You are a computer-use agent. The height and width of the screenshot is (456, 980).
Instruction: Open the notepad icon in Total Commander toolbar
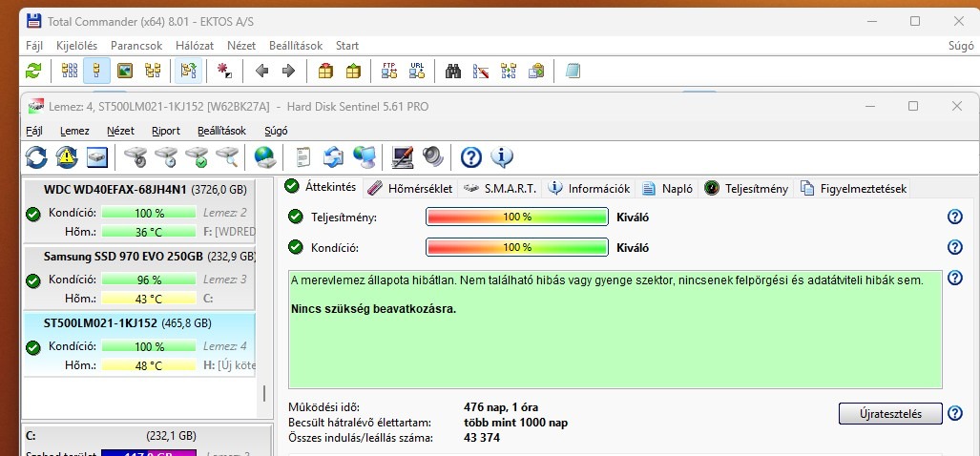[573, 72]
